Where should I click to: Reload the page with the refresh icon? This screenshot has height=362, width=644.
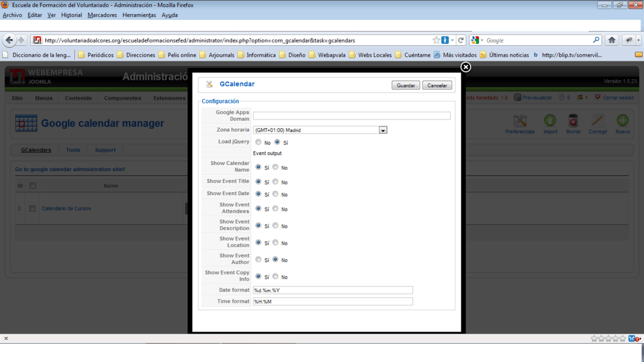(461, 40)
